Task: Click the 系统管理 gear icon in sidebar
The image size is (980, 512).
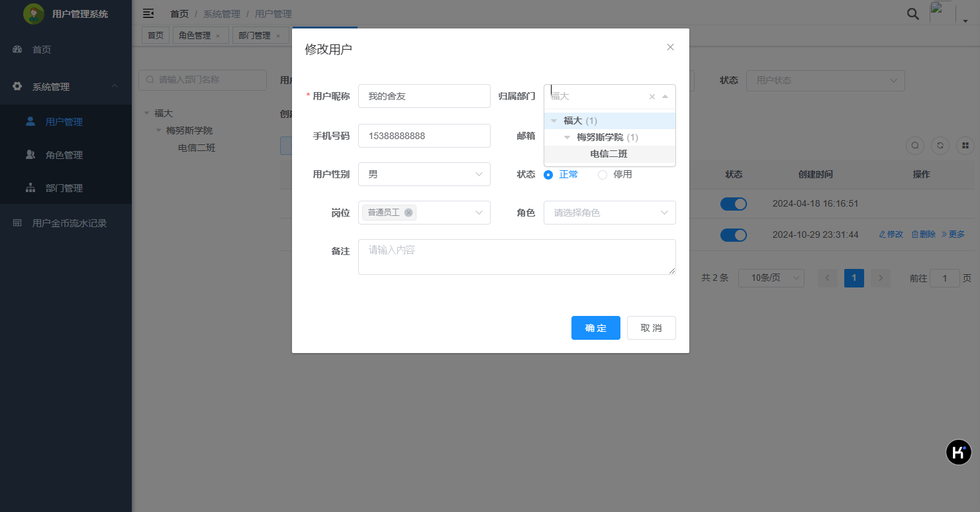Action: coord(17,87)
